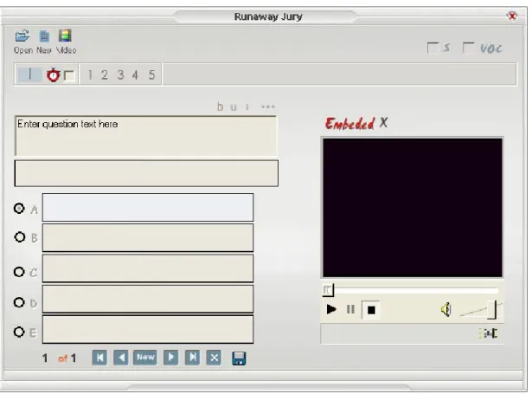Open more formatting options (three dots)
532x394 pixels.
[x=267, y=107]
